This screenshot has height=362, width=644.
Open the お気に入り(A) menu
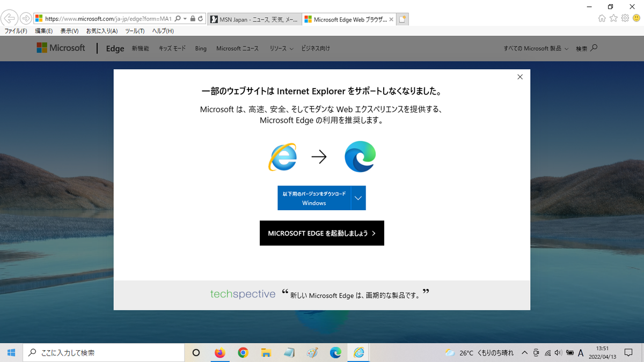coord(102,31)
